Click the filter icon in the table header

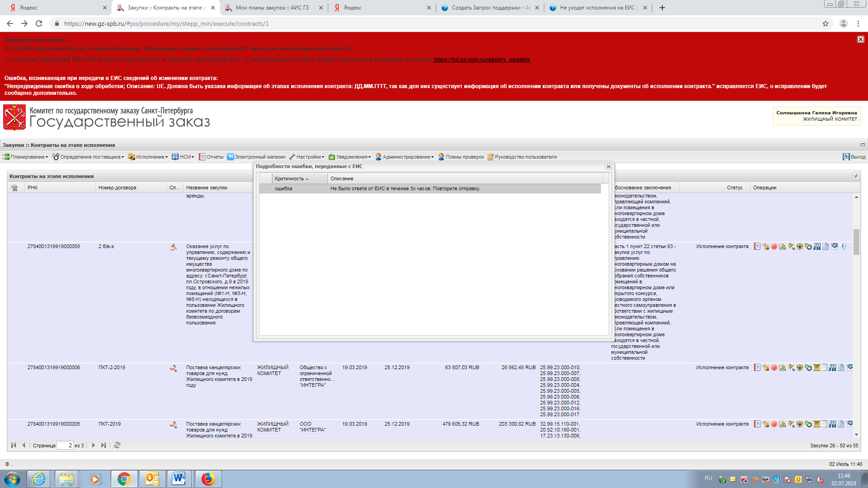[x=14, y=188]
